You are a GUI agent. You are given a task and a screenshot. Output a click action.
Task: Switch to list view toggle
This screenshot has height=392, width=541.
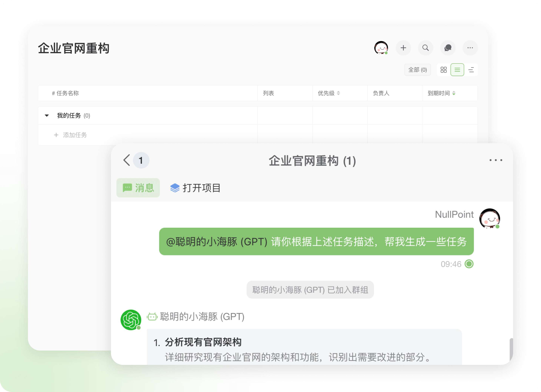[457, 70]
